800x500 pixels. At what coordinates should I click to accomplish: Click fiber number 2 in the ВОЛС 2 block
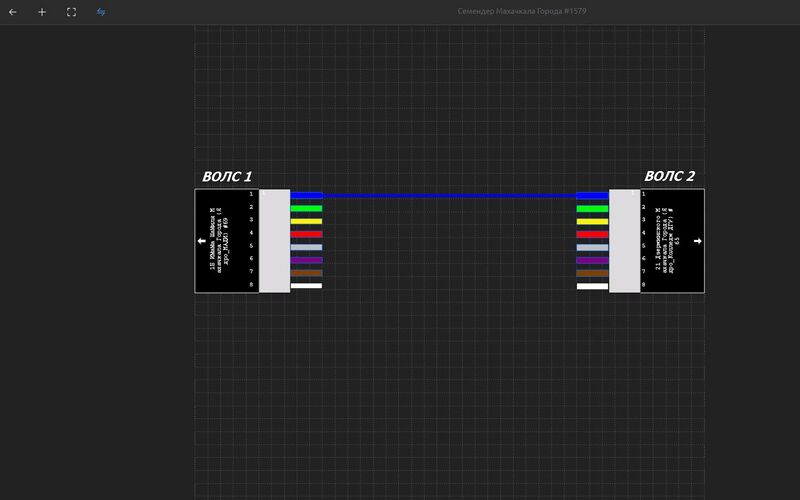[643, 207]
